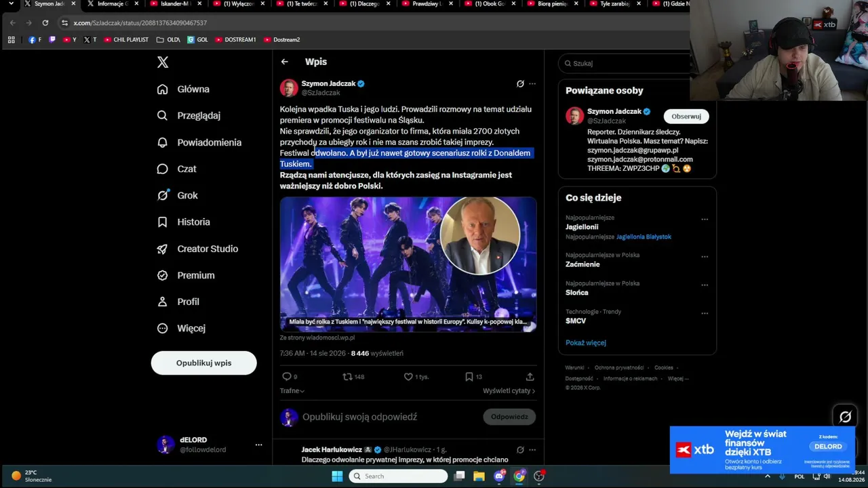Open more options on Jacek Harłukowicz's reply
The width and height of the screenshot is (868, 488).
tap(532, 449)
